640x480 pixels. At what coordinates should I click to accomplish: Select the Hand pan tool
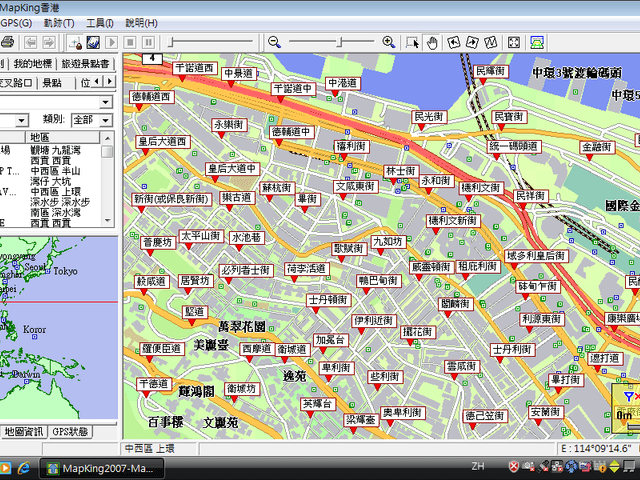click(x=432, y=42)
